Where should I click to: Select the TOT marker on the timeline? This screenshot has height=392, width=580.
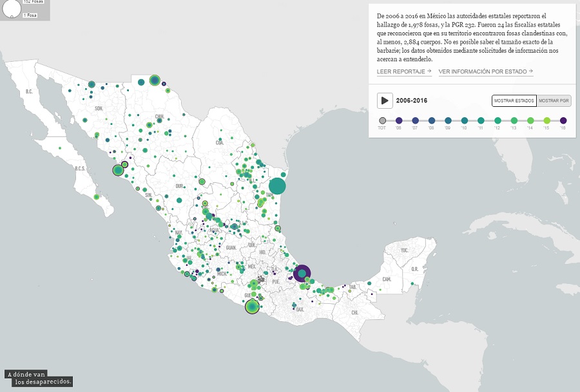383,120
